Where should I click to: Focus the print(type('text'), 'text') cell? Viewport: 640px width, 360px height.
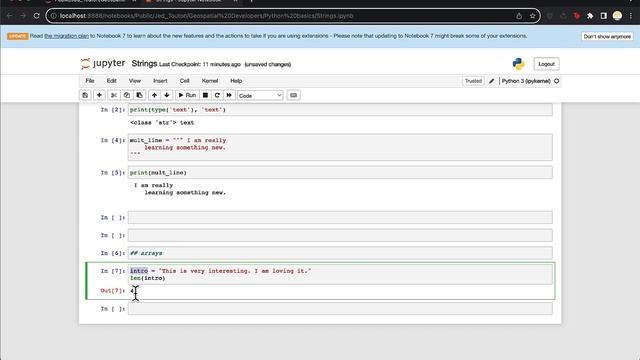[340, 109]
